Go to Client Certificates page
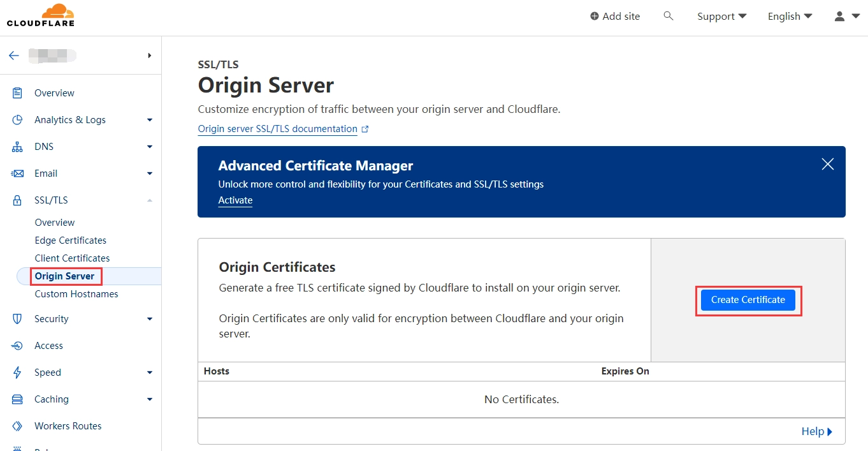Screen dimensions: 868x451 click(72, 258)
